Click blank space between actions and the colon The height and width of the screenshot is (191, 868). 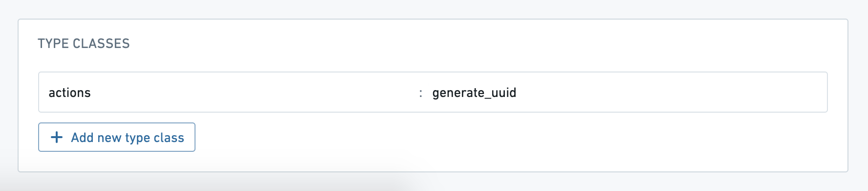tap(254, 93)
